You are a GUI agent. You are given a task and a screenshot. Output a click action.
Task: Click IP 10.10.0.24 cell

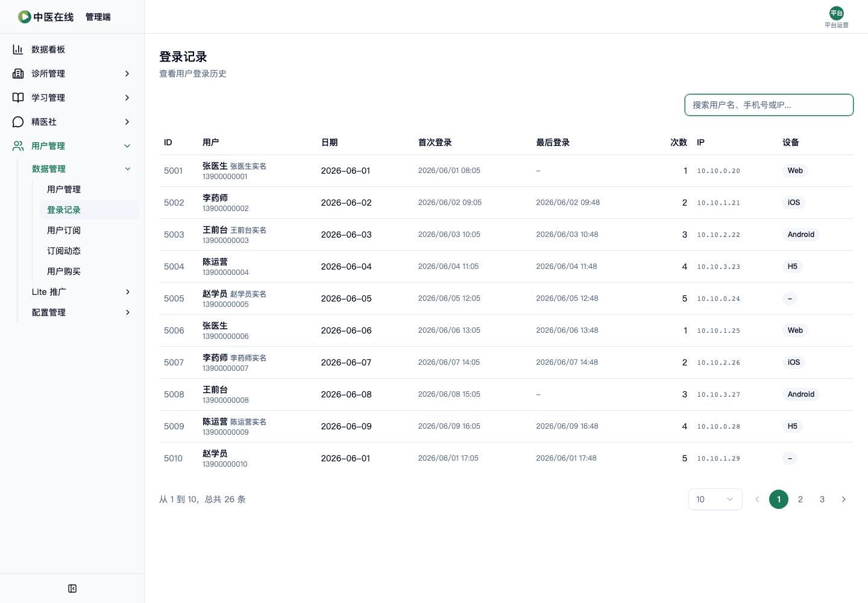click(719, 298)
